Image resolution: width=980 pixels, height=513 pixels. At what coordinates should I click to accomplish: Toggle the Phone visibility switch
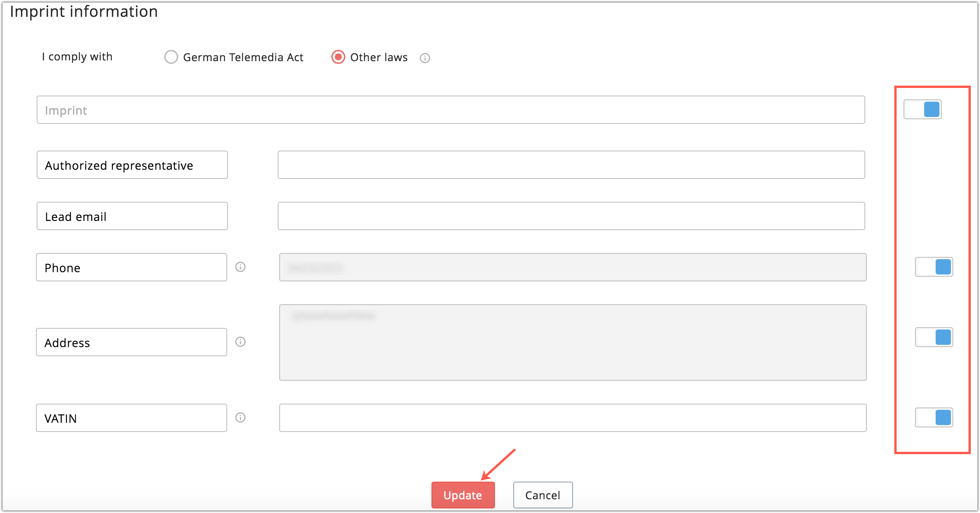tap(934, 267)
